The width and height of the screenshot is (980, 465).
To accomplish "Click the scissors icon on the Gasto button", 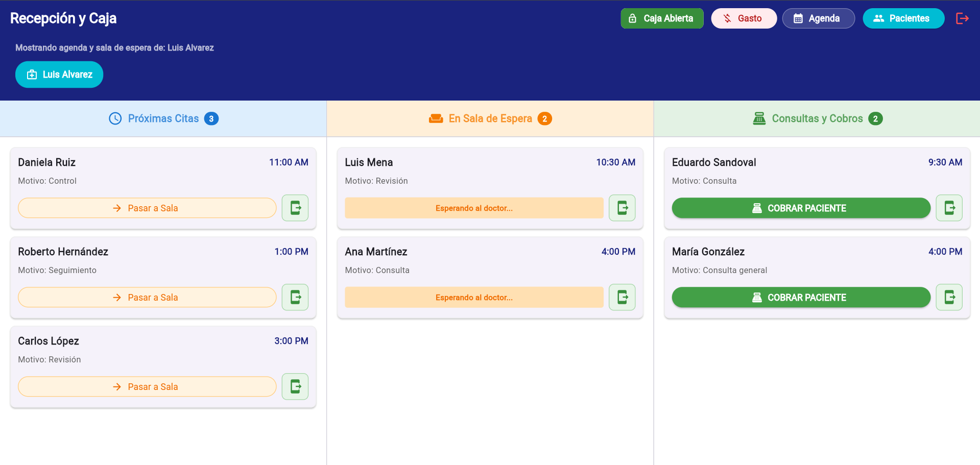I will pyautogui.click(x=727, y=18).
